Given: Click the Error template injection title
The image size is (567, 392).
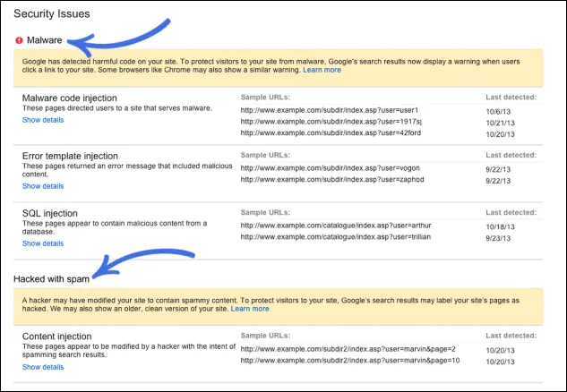Looking at the screenshot, I should tap(70, 156).
